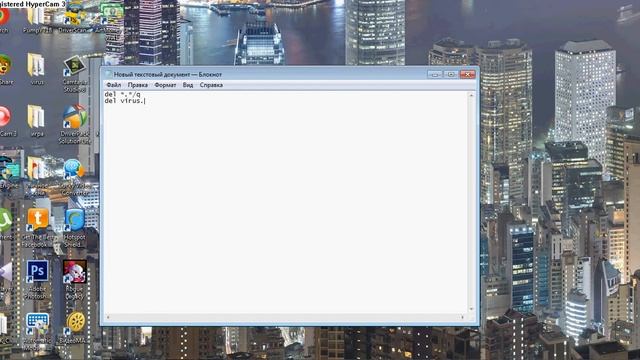Click the Notepad icon in title bar

pyautogui.click(x=108, y=74)
